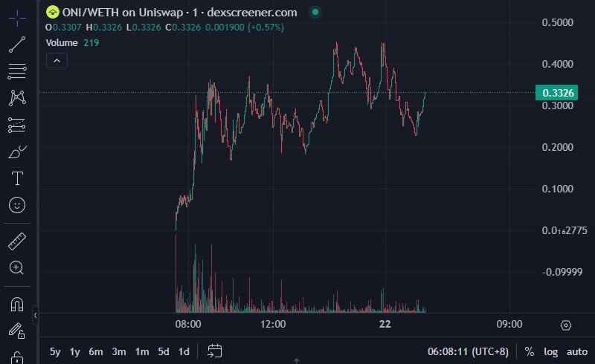The height and width of the screenshot is (364, 595).
Task: Open the timezone menu 06:08:11 (UTC+8)
Action: coord(468,352)
